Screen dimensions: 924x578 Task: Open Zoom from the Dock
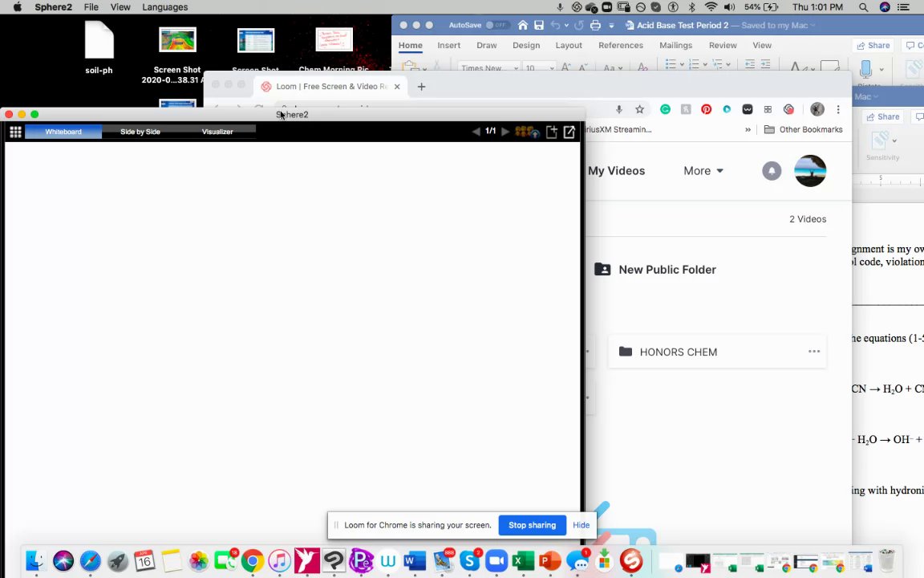[496, 561]
